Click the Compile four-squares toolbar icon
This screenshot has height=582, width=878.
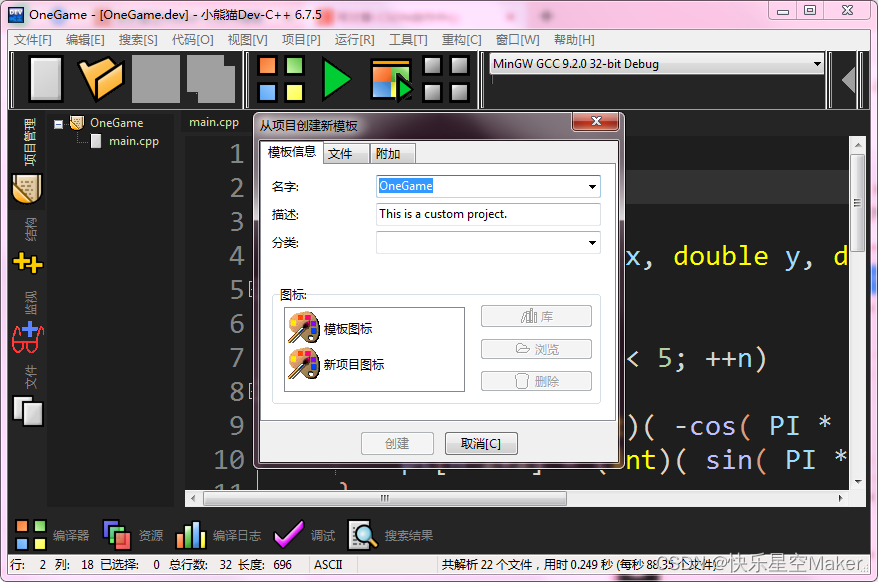[x=281, y=79]
